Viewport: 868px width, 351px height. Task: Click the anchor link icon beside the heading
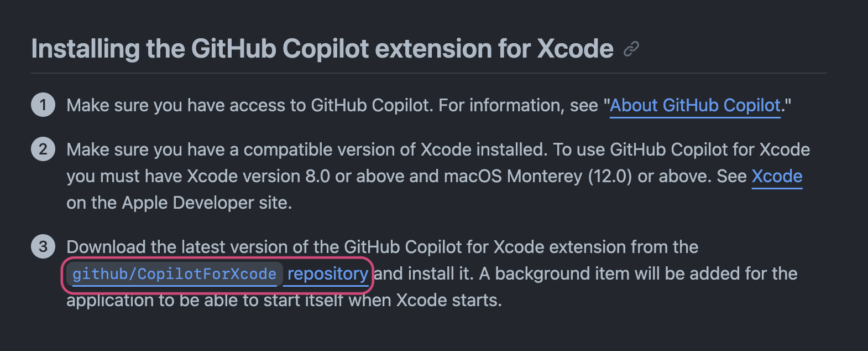(631, 49)
